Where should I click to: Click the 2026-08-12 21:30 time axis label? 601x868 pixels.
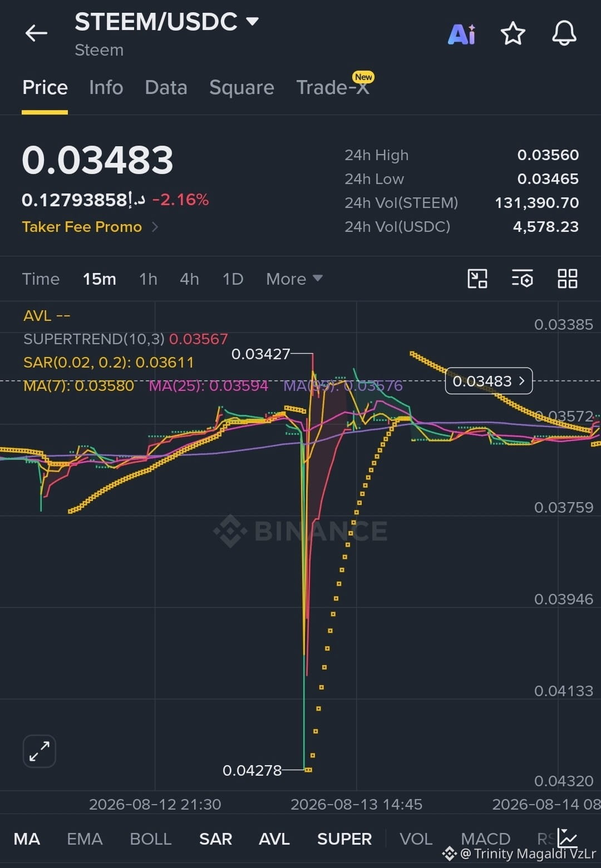(x=155, y=804)
